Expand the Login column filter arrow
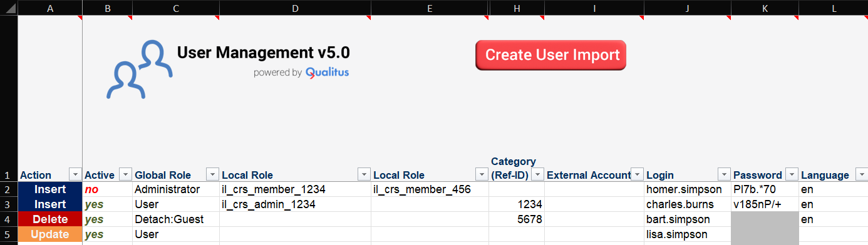This screenshot has height=245, width=868. (723, 175)
